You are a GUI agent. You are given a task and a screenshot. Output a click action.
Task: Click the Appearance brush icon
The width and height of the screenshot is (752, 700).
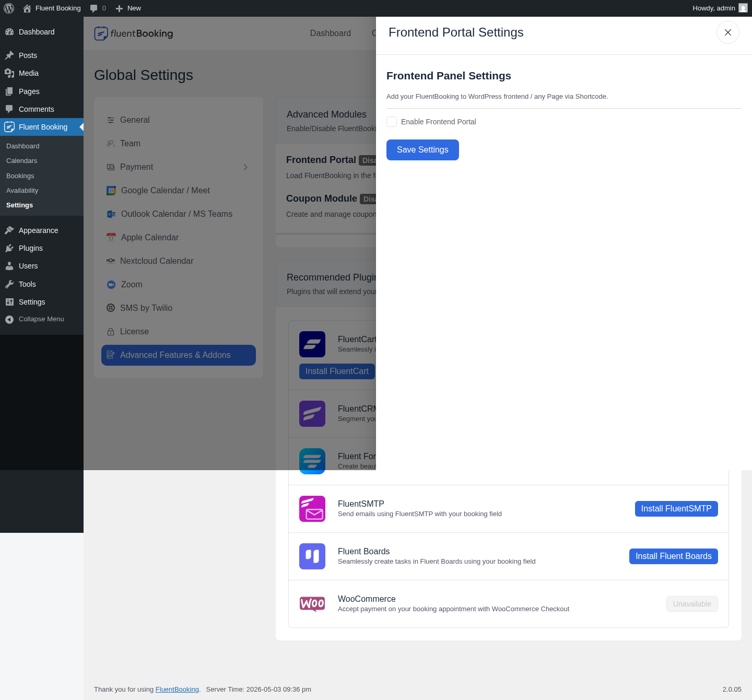tap(9, 230)
